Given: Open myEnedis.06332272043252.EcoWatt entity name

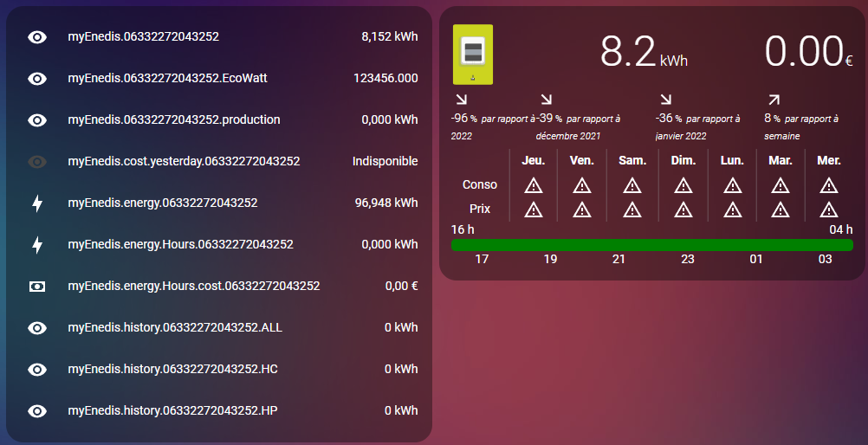Looking at the screenshot, I should 168,78.
